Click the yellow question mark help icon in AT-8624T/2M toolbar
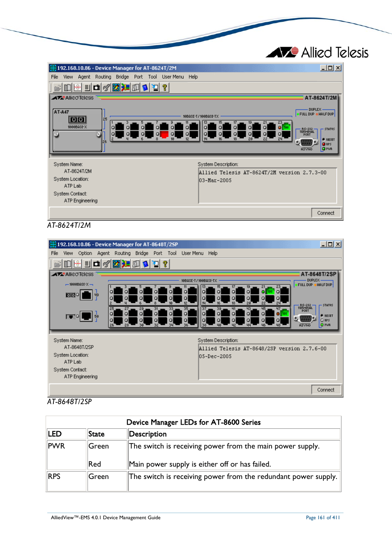 (x=164, y=88)
